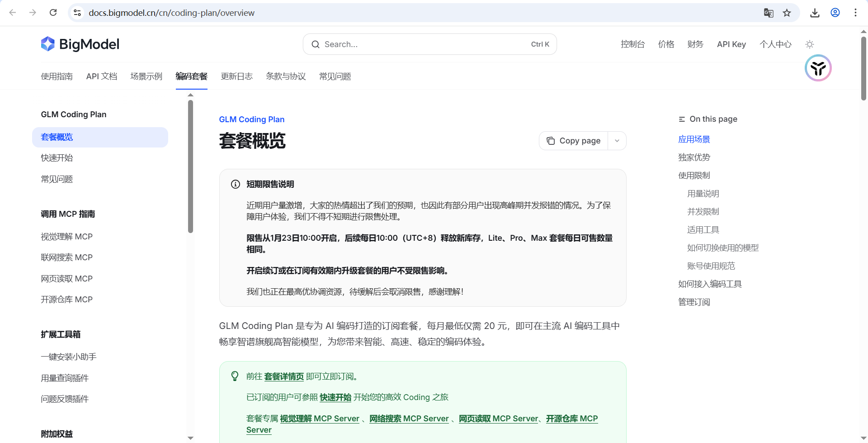
Task: Open 开源仓库 MCP sidebar item
Action: pos(66,300)
